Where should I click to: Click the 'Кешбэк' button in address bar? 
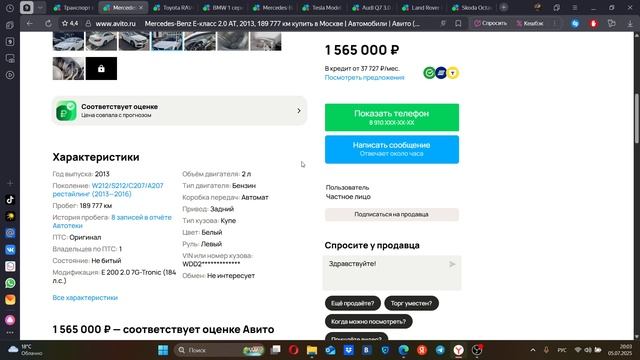pyautogui.click(x=529, y=24)
